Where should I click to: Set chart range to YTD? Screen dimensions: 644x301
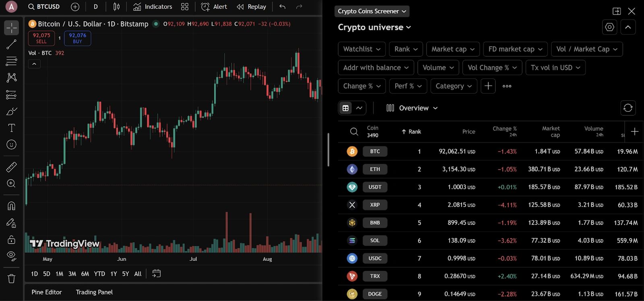click(99, 274)
